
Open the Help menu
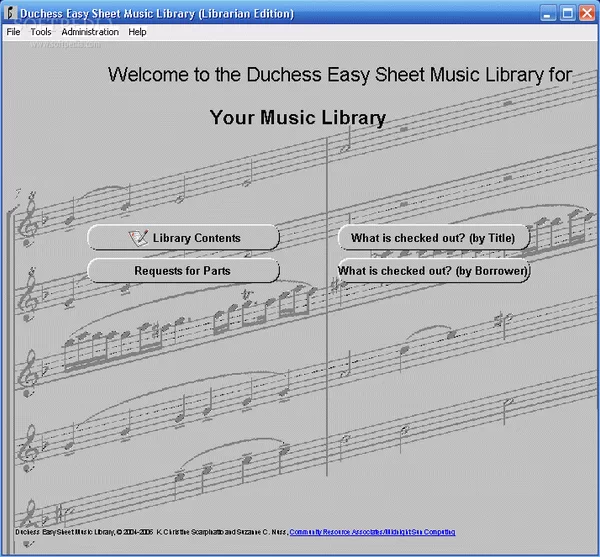click(x=137, y=32)
